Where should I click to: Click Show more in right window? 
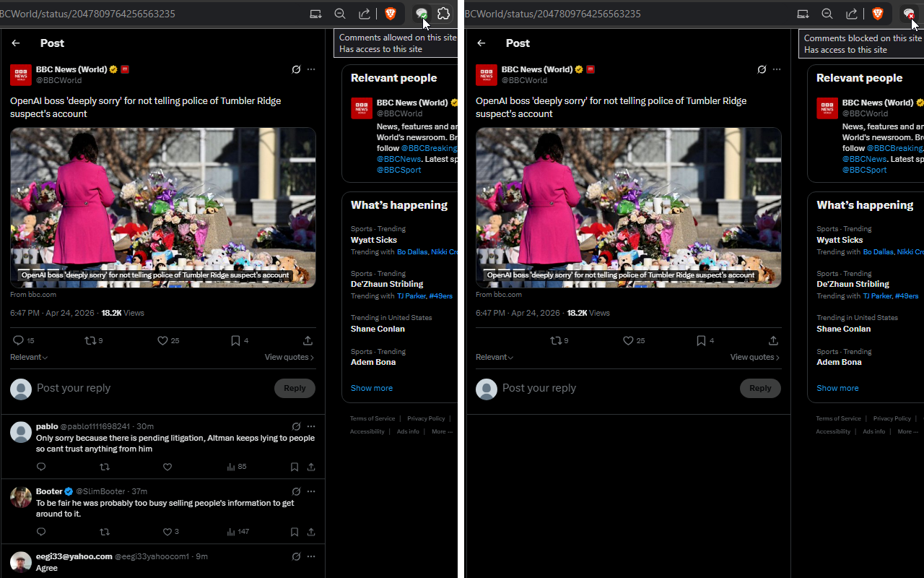tap(837, 388)
